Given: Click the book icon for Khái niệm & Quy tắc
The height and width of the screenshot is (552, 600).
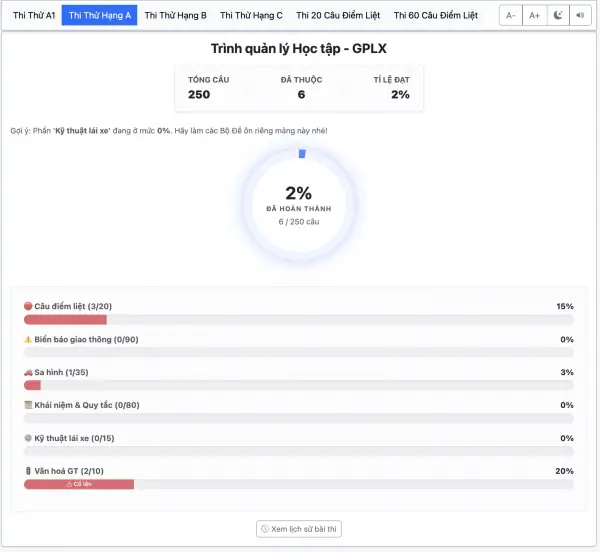Looking at the screenshot, I should point(28,405).
